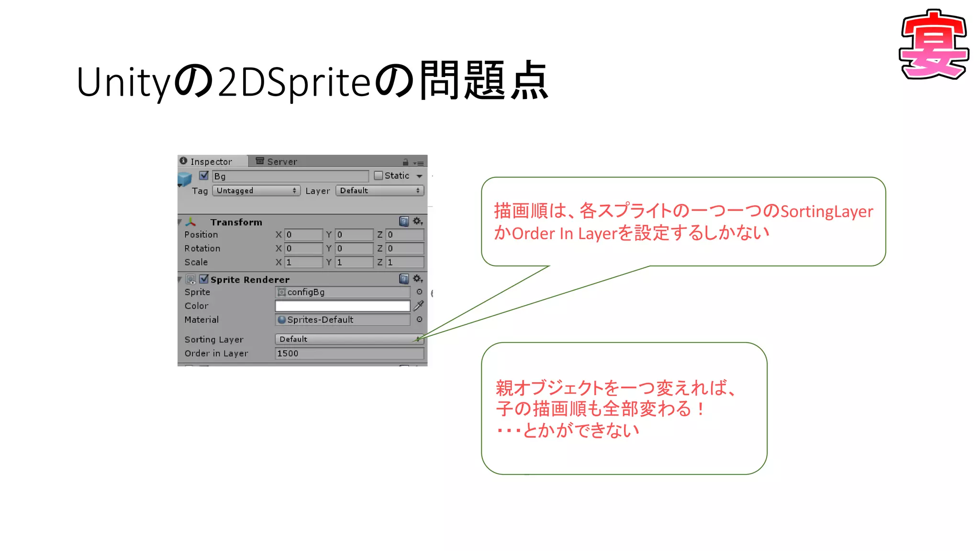Open Sprite Renderer help reference icon
This screenshot has height=551, width=980.
404,279
